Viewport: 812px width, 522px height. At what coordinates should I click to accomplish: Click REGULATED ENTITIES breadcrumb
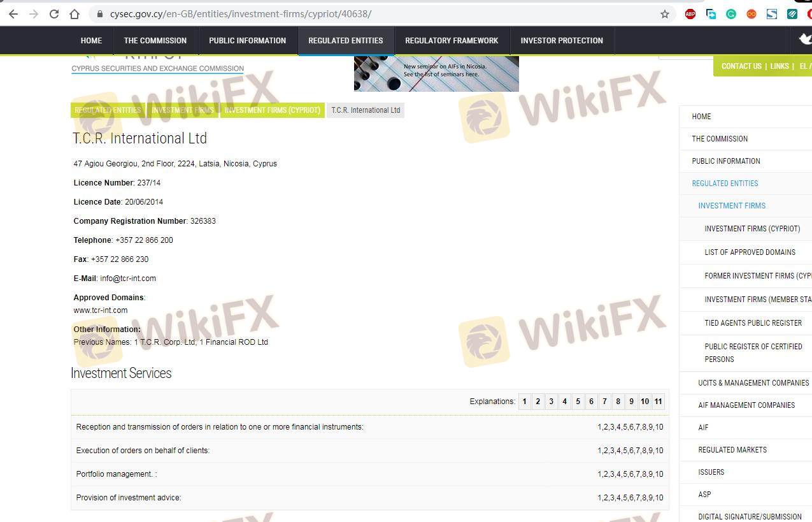coord(108,110)
